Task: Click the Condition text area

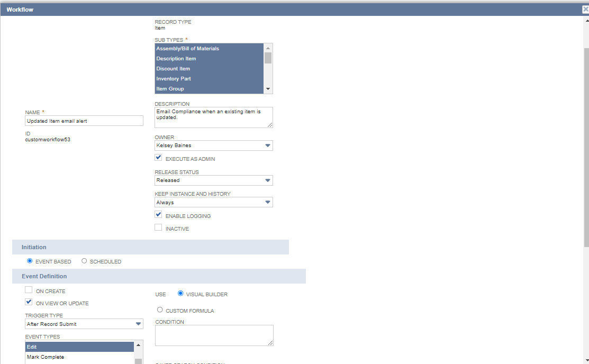Action: (214, 335)
